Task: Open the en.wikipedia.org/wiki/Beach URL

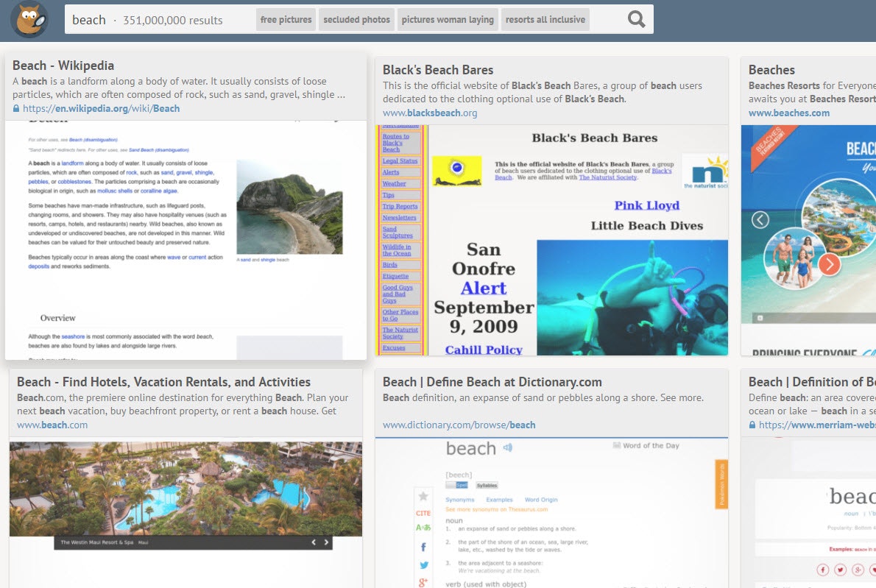Action: 101,108
